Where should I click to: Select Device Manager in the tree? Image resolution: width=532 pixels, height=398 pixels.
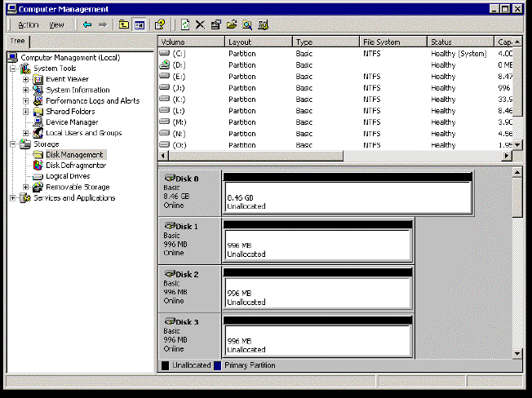click(x=72, y=122)
